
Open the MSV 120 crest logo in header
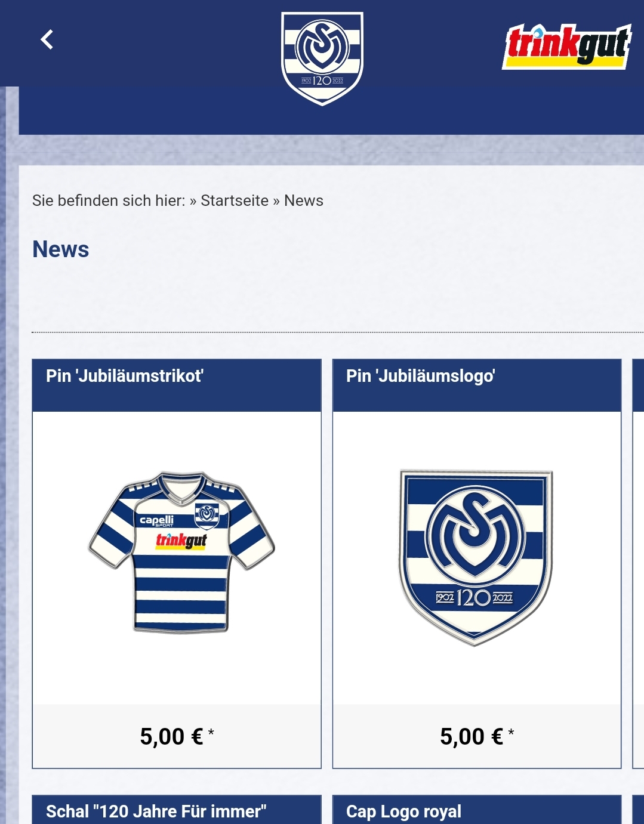click(322, 58)
